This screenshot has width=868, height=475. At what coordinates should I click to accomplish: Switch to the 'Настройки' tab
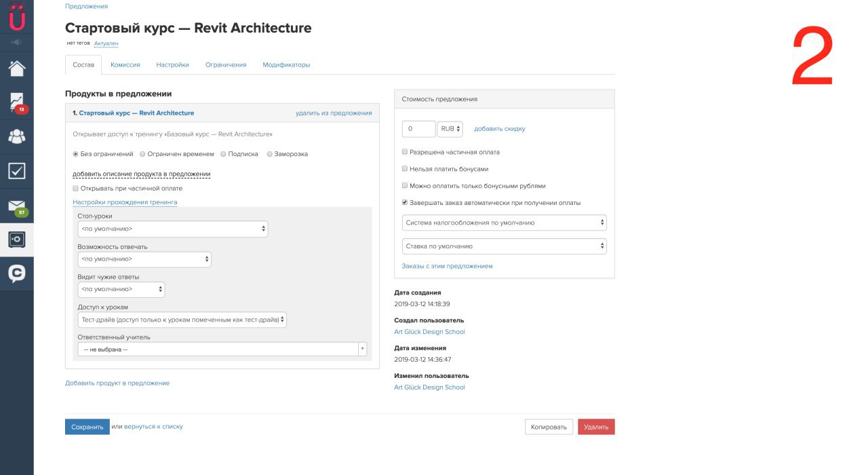coord(172,64)
